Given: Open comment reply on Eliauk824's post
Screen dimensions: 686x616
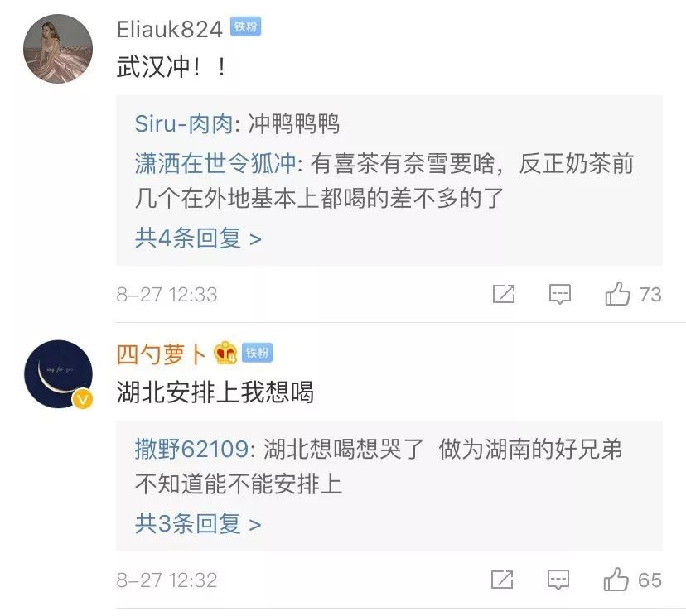Looking at the screenshot, I should pos(561,294).
